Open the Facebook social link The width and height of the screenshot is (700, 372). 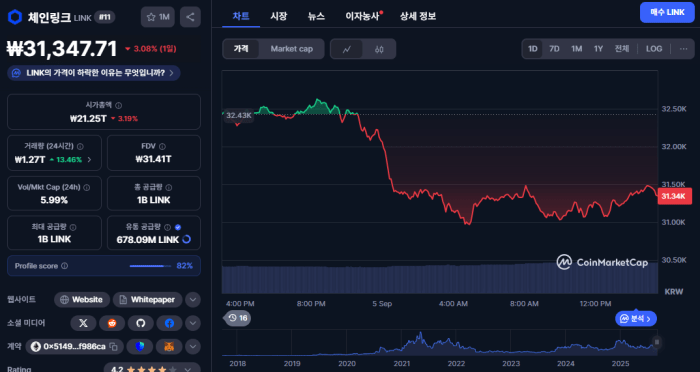(x=169, y=323)
